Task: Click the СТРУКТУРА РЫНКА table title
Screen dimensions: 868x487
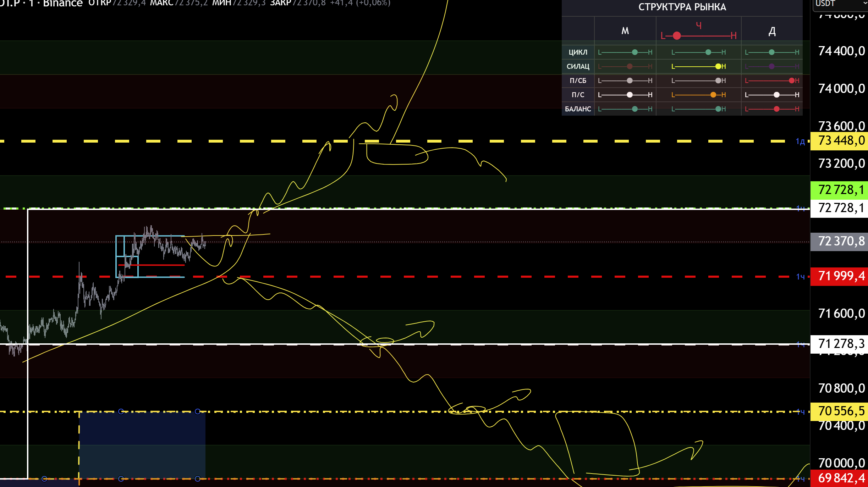Action: point(682,7)
